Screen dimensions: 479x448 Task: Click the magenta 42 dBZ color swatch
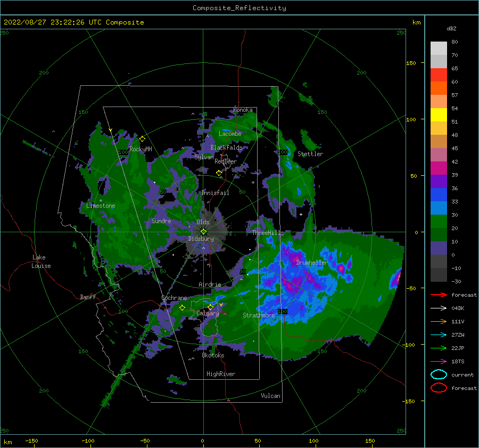439,168
